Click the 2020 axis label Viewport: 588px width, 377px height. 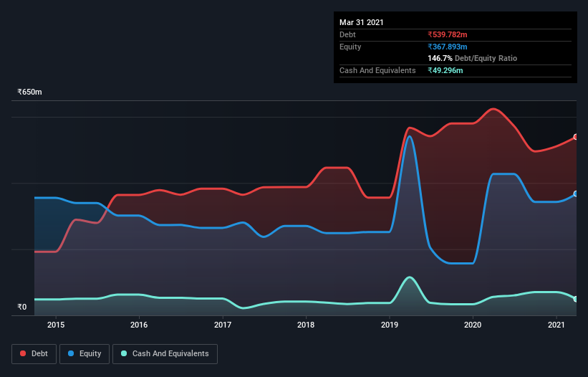point(473,325)
